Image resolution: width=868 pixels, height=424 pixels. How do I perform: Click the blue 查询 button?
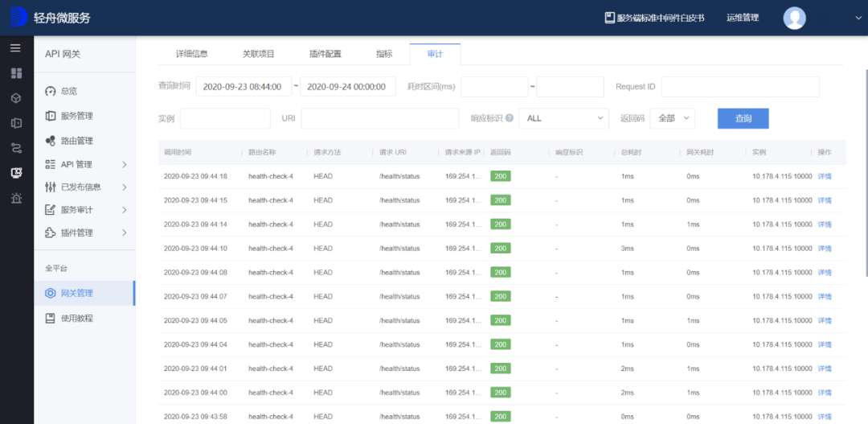pyautogui.click(x=743, y=118)
